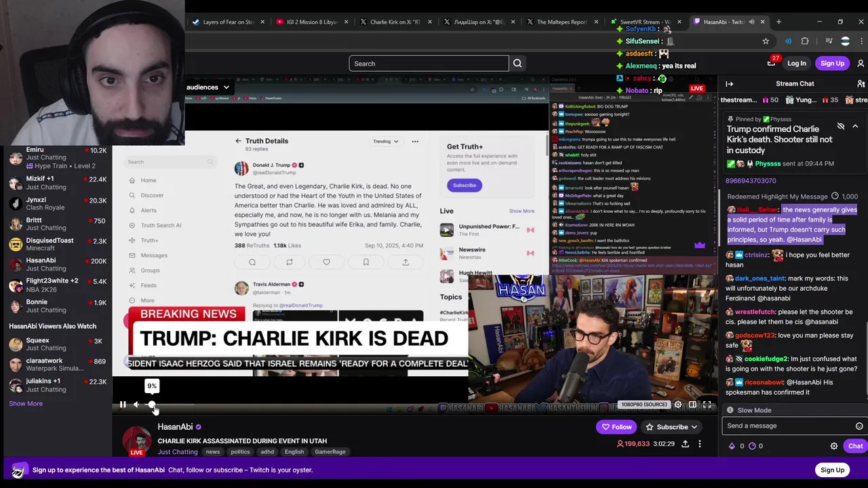
Task: Switch to Layers of Fear on Steam tab
Action: pos(229,22)
